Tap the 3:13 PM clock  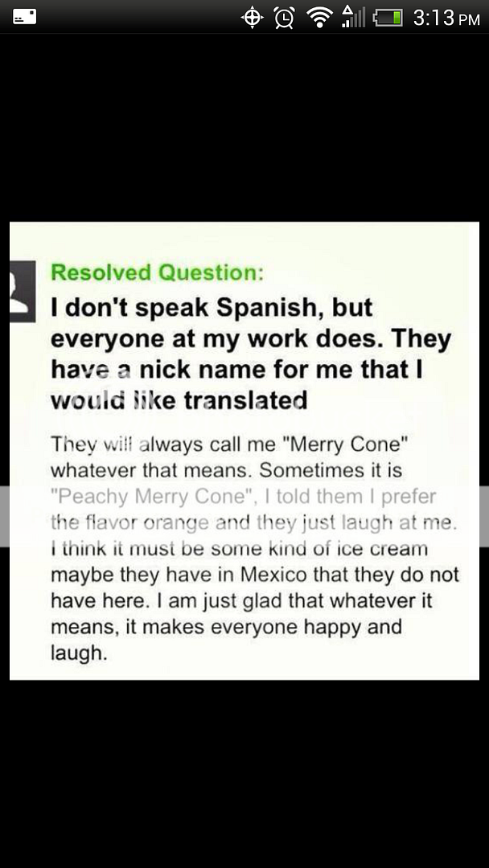click(446, 18)
